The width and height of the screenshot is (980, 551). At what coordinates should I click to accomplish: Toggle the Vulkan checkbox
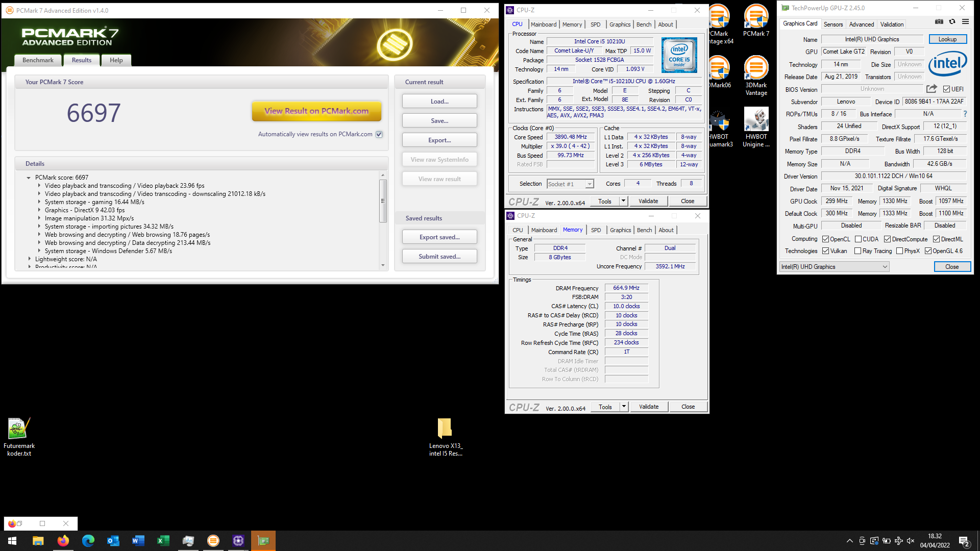[x=825, y=251]
